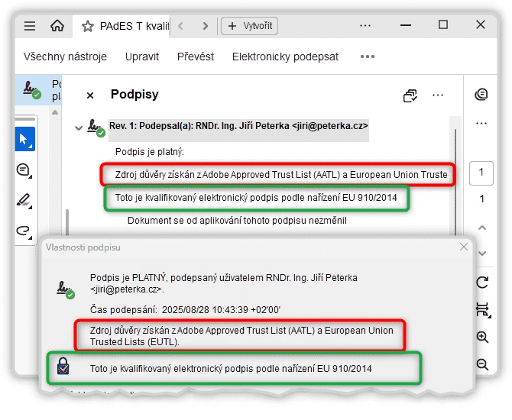Open Všechny nástroje menu
The width and height of the screenshot is (512, 420).
pyautogui.click(x=65, y=57)
